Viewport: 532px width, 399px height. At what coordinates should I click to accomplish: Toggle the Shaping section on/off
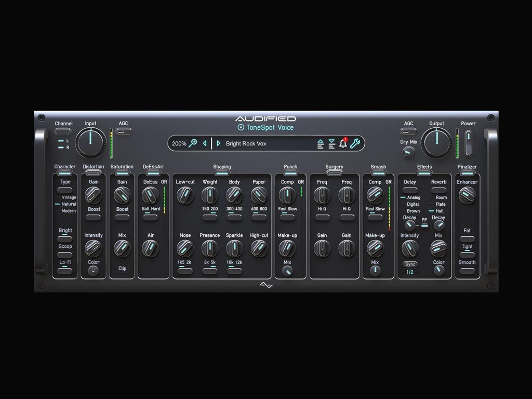tap(222, 174)
